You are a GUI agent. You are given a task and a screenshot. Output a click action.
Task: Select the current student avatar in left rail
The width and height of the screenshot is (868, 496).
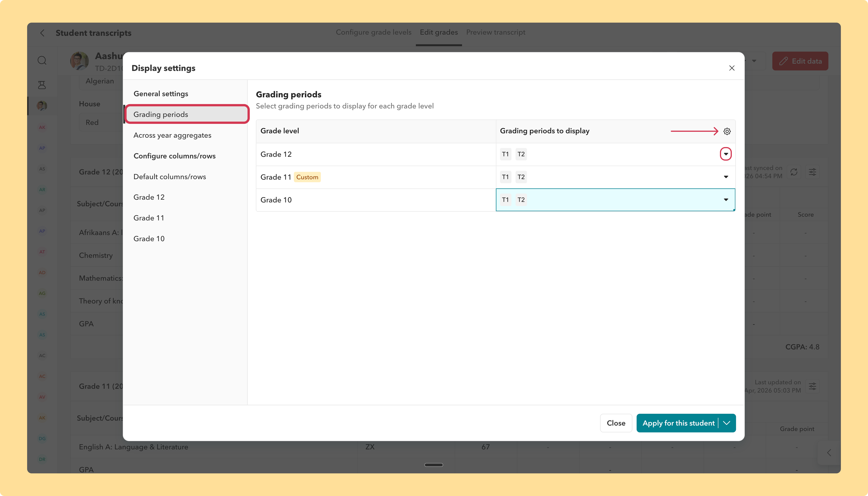tap(42, 106)
